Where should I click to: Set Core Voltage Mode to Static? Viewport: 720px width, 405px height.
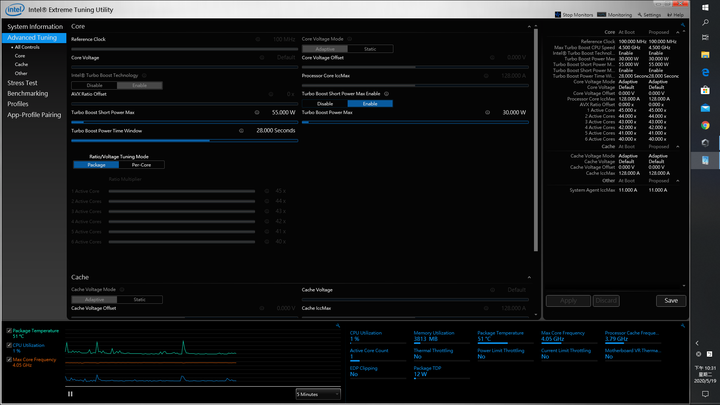pos(370,49)
